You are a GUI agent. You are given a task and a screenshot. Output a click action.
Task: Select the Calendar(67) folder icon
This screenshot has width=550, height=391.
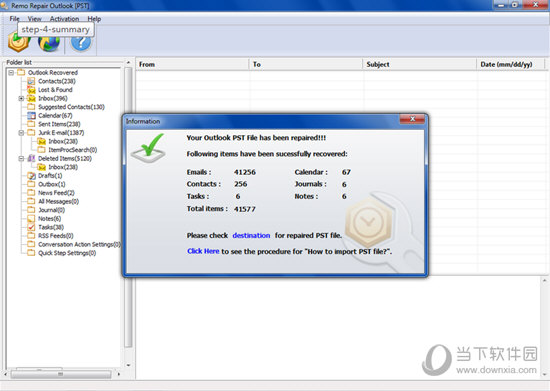[x=31, y=116]
